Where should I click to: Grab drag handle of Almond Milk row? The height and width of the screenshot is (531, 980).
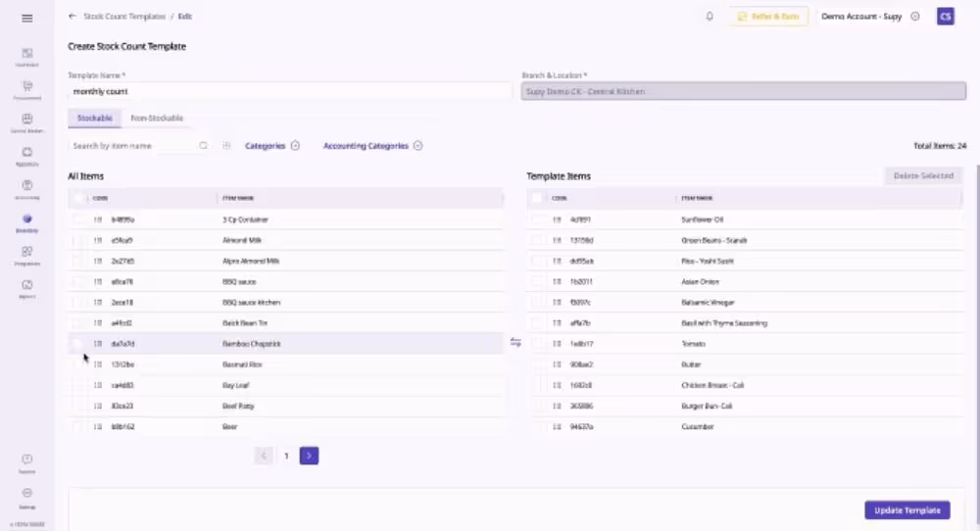coord(97,240)
